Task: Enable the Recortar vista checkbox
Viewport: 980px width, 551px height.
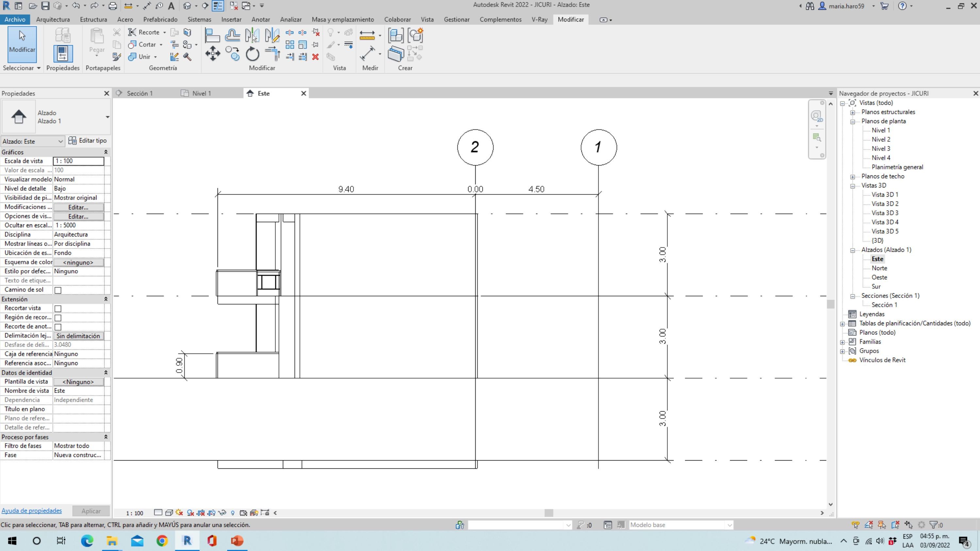Action: pyautogui.click(x=57, y=308)
